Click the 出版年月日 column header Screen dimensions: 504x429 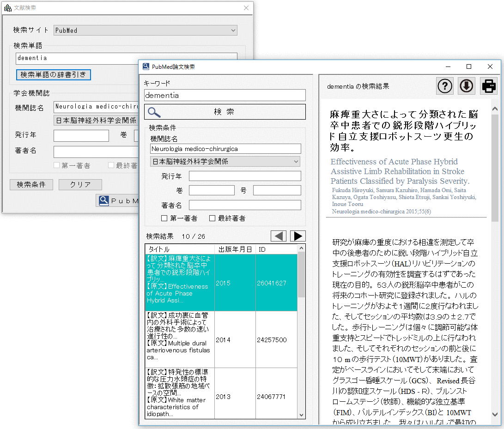235,249
